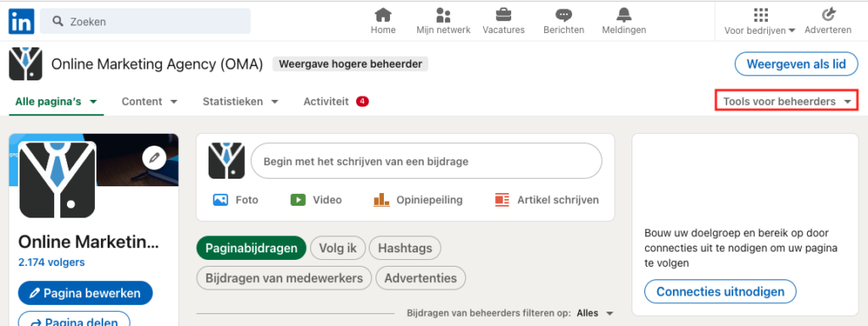Open the Vacatures briefcase icon
868x326 pixels.
point(504,14)
